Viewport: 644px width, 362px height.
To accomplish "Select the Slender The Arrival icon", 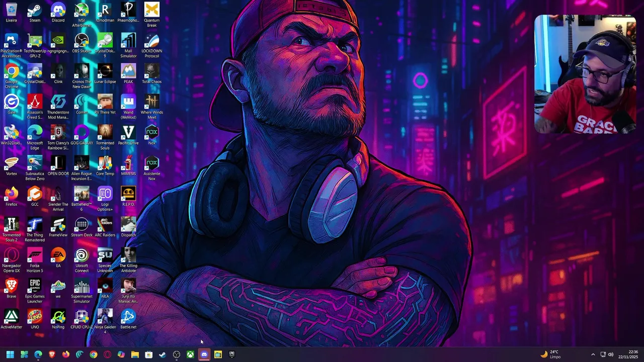I will [x=58, y=199].
